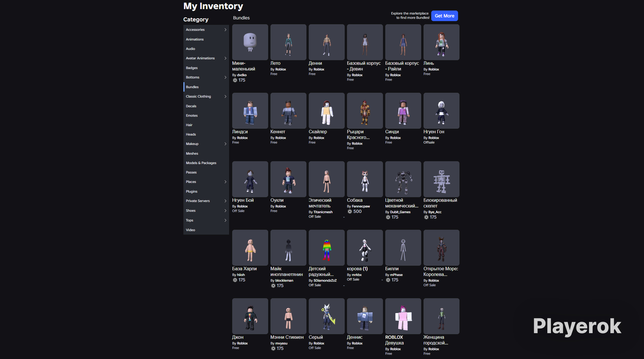Visit creator Bye_Acc's profile link

click(x=435, y=212)
